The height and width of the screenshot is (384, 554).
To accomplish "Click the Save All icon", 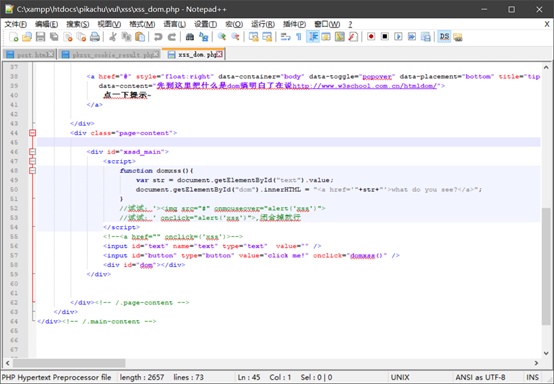I will pos(54,37).
